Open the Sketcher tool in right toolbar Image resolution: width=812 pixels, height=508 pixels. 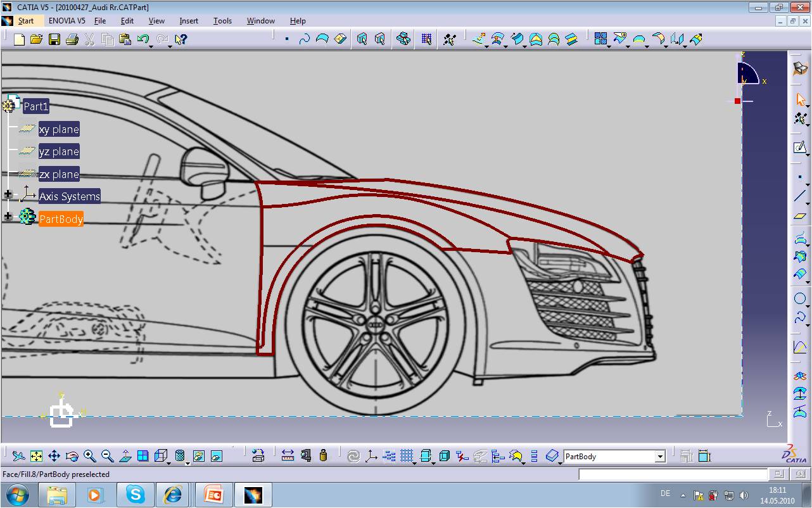(800, 148)
